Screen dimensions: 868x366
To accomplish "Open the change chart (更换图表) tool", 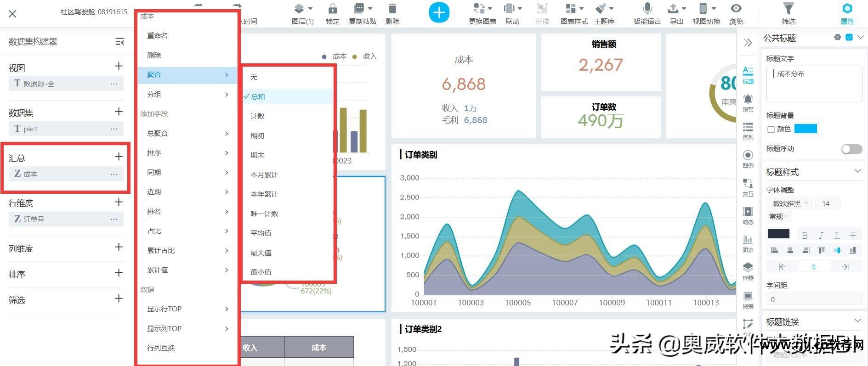I will 479,9.
